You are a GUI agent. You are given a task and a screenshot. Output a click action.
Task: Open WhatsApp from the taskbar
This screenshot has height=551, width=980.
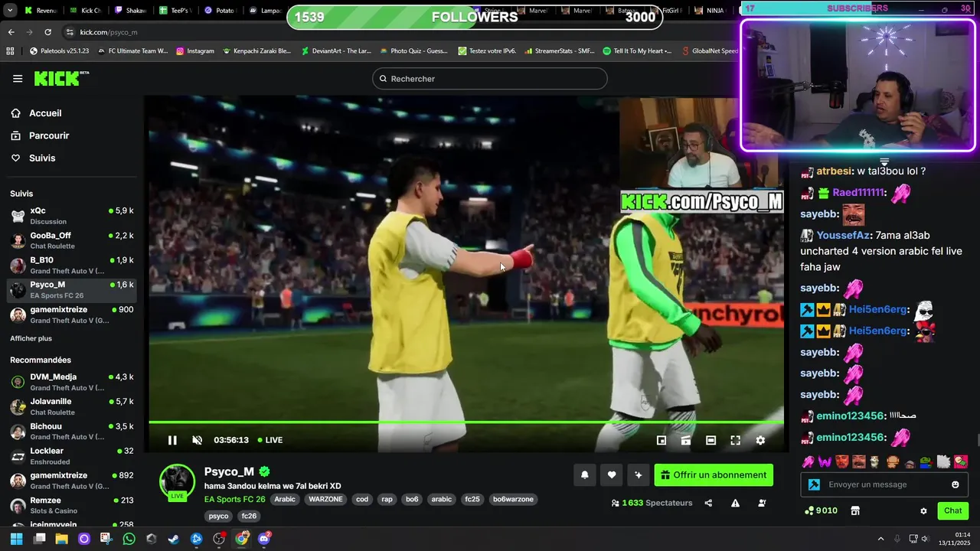pyautogui.click(x=129, y=539)
